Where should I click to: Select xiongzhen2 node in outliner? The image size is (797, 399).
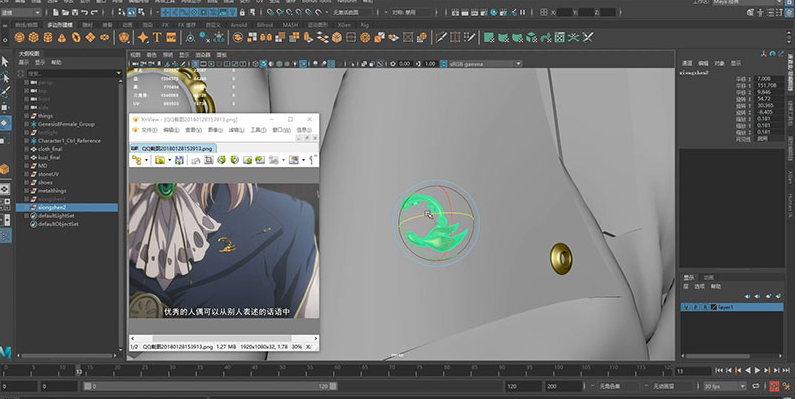coord(67,207)
